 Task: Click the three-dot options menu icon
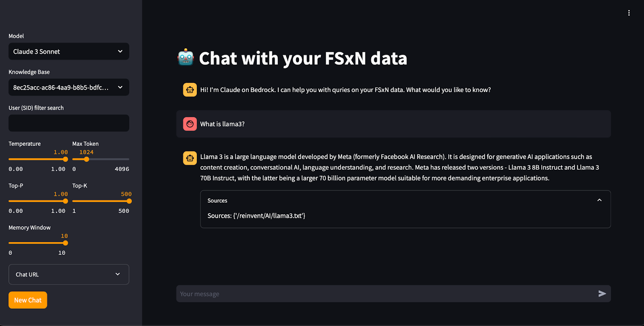[629, 13]
